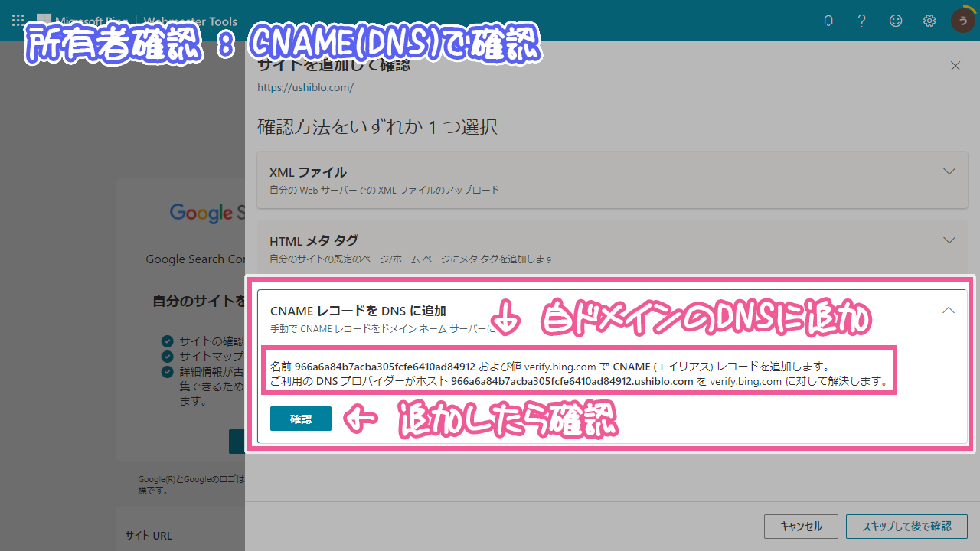Open the notifications bell
The height and width of the screenshot is (551, 980).
(828, 21)
